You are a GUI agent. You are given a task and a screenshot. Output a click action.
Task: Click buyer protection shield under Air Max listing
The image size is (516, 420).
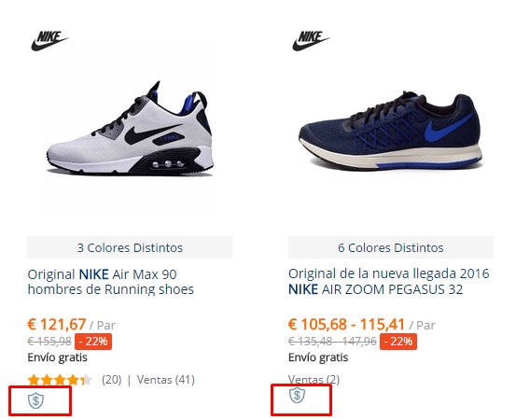[x=35, y=400]
